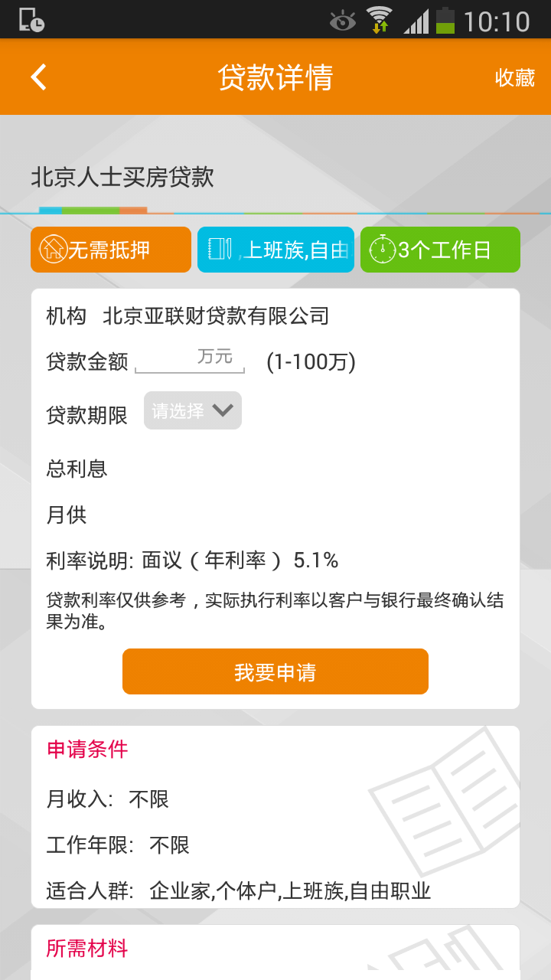Tap the Wi-Fi icon in status bar
551x980 pixels.
pos(379,21)
